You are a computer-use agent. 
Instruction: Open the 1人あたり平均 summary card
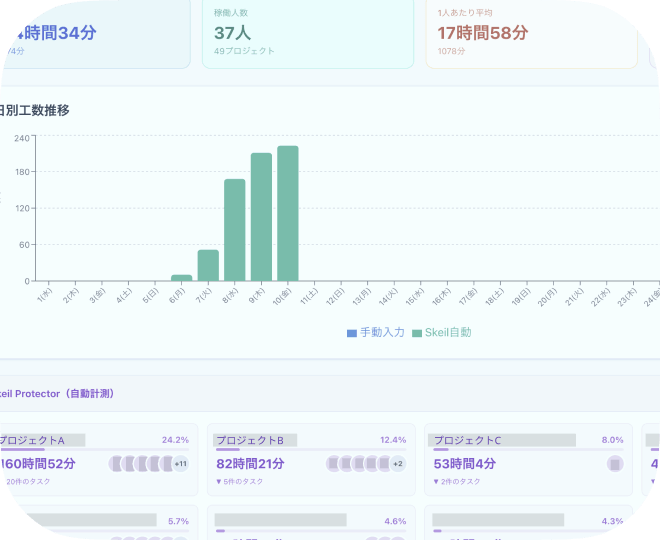tap(531, 32)
